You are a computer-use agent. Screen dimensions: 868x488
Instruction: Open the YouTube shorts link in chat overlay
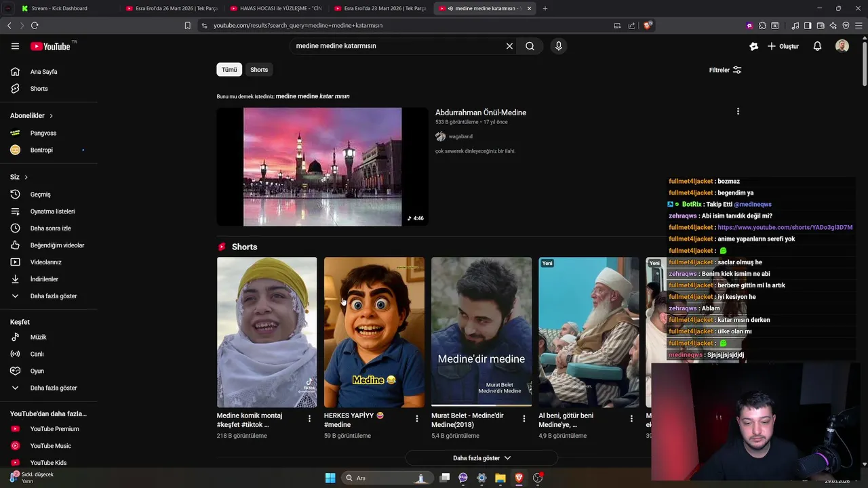[x=785, y=227]
